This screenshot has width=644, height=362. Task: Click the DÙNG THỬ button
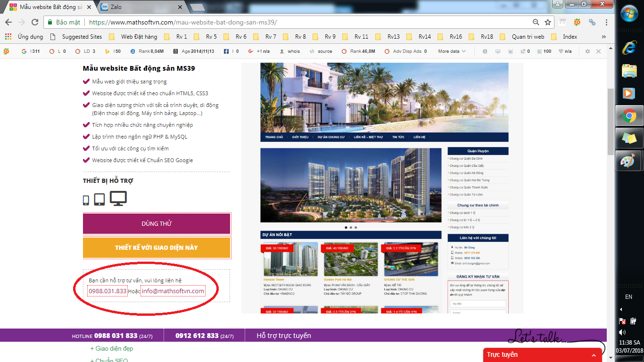coord(157,223)
